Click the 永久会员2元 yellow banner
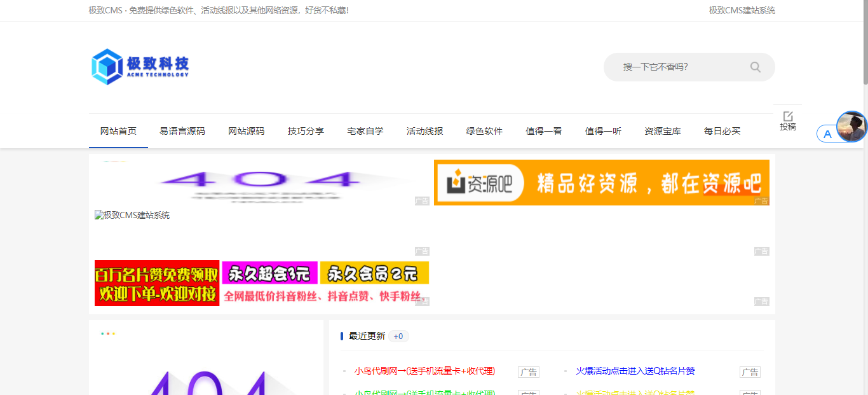Screen dimensions: 868x395 (374, 273)
